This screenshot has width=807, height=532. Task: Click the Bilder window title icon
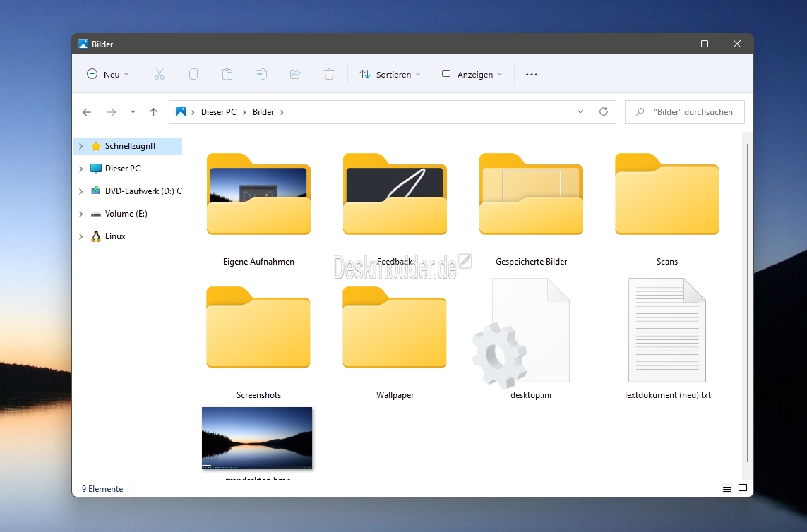pyautogui.click(x=83, y=44)
